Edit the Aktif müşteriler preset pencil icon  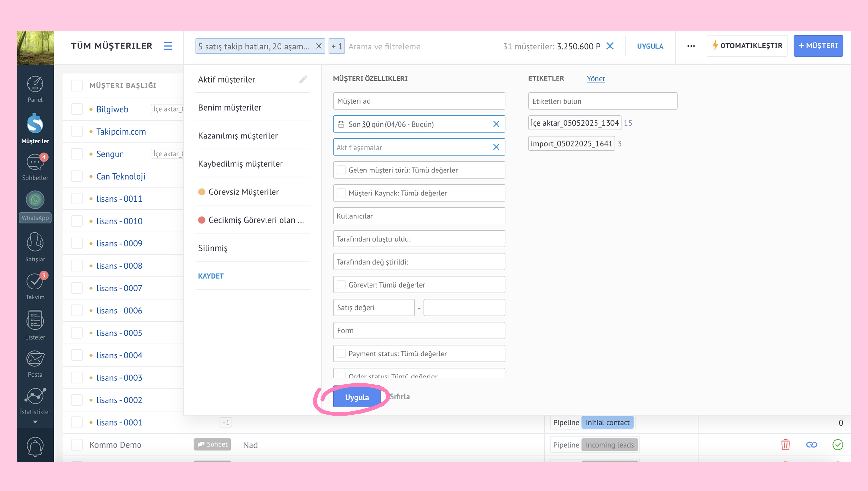[x=303, y=79]
